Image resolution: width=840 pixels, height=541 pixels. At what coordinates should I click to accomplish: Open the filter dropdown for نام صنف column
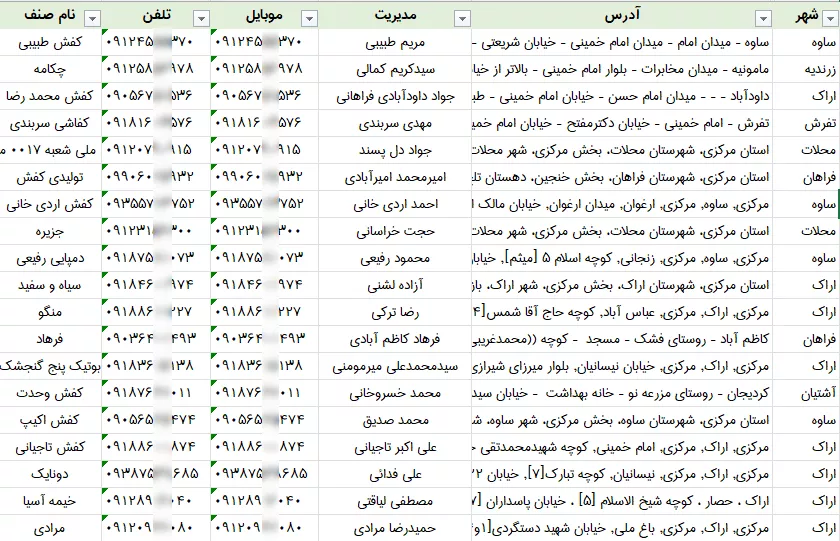(x=93, y=19)
